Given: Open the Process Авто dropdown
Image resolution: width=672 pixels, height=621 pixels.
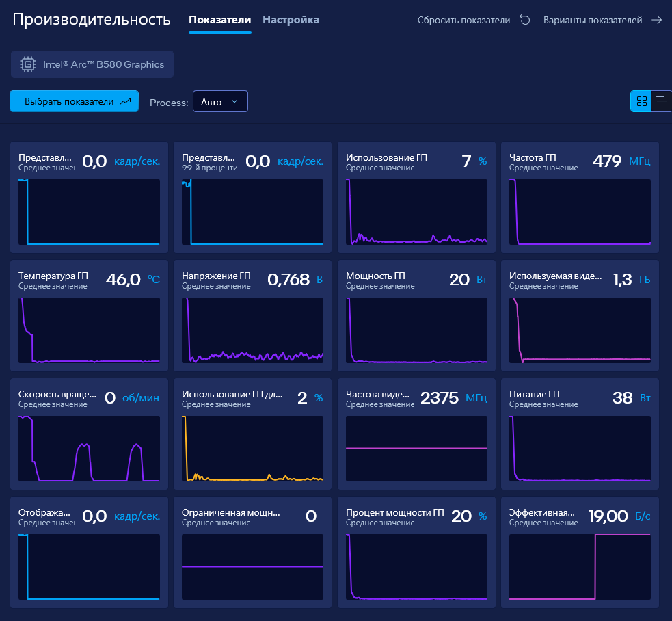Looking at the screenshot, I should click(220, 102).
